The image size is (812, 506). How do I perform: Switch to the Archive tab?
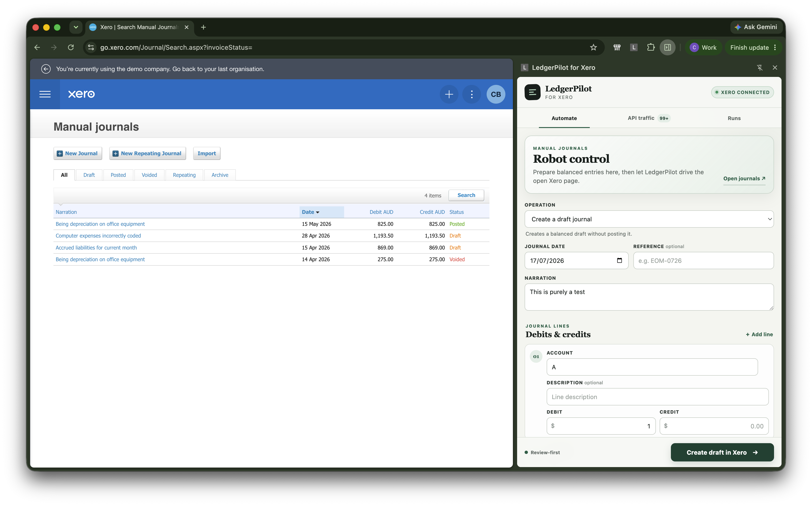point(220,175)
